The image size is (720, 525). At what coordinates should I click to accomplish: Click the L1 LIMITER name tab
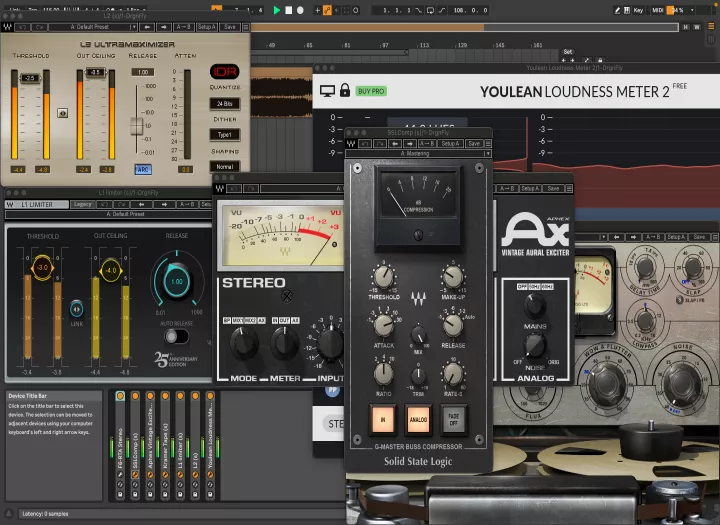[x=37, y=204]
